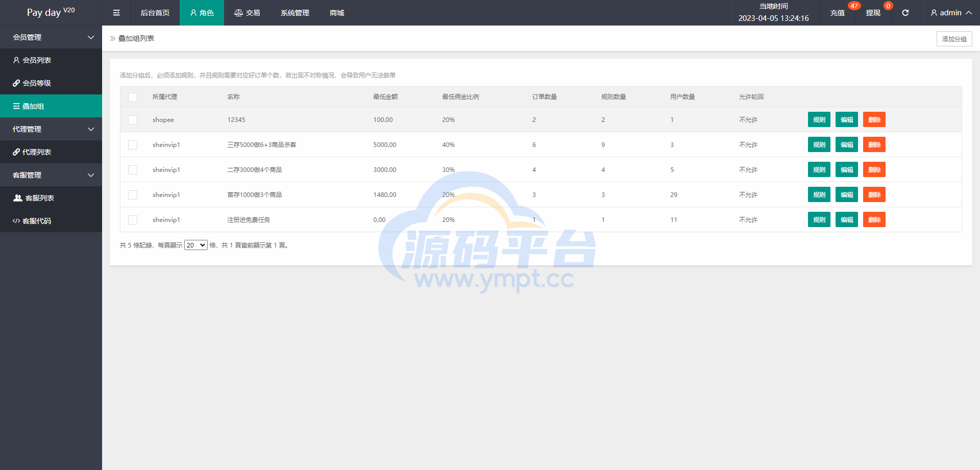Viewport: 980px width, 470px height.
Task: Edit the 三存5000做6+3商品杀客 group
Action: point(847,145)
